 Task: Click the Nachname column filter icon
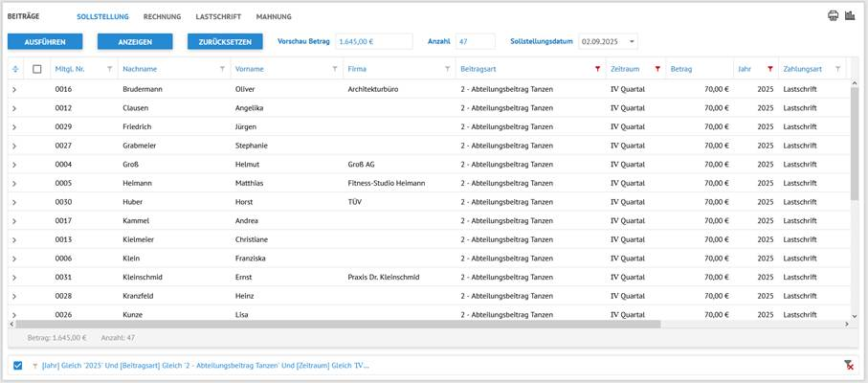(222, 69)
